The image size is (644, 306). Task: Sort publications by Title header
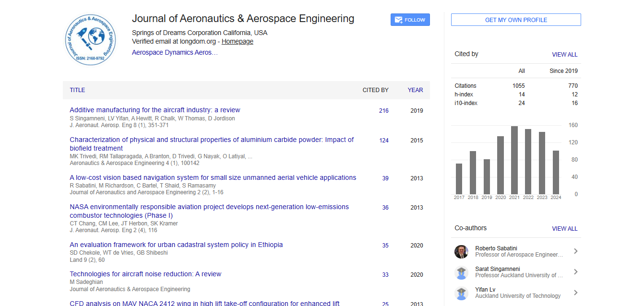tap(77, 90)
